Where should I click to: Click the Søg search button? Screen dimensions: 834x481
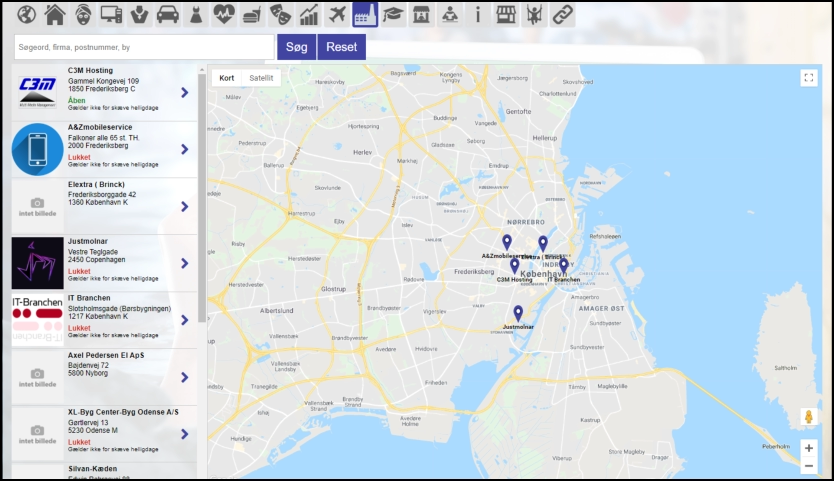296,47
